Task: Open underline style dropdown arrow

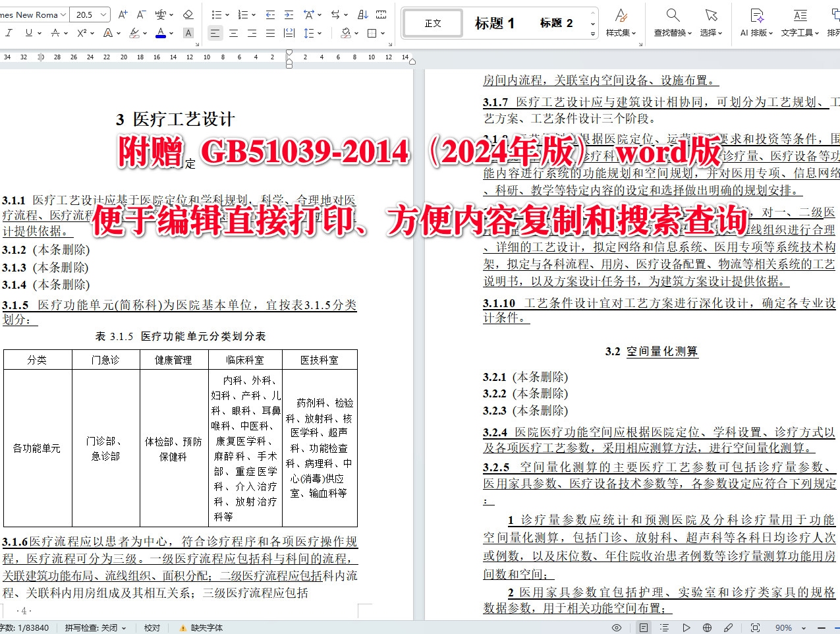Action: 39,33
